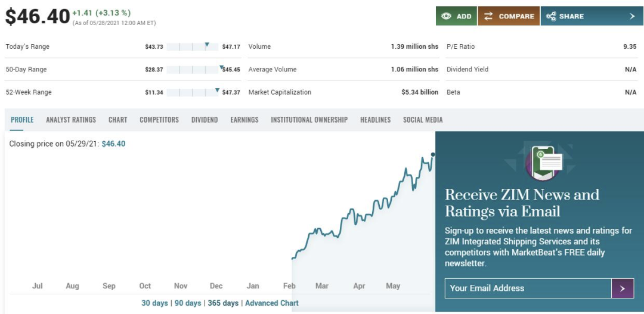Click the newsletter phone envelope icon

tap(544, 162)
